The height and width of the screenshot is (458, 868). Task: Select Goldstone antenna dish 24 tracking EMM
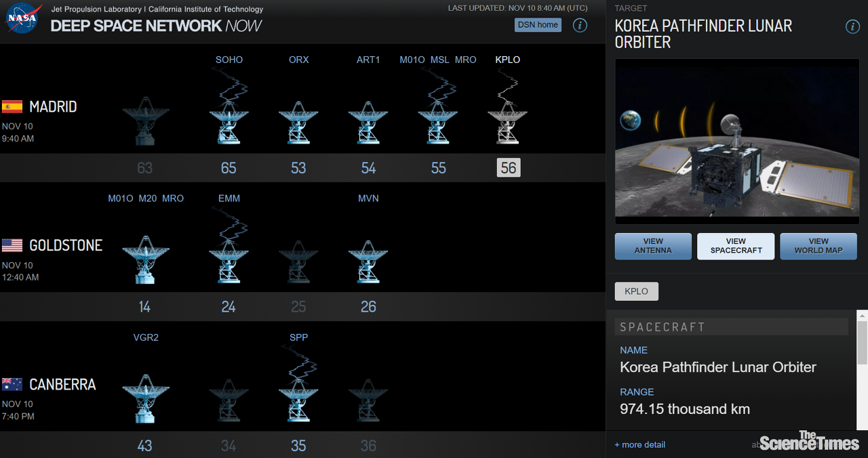click(229, 261)
